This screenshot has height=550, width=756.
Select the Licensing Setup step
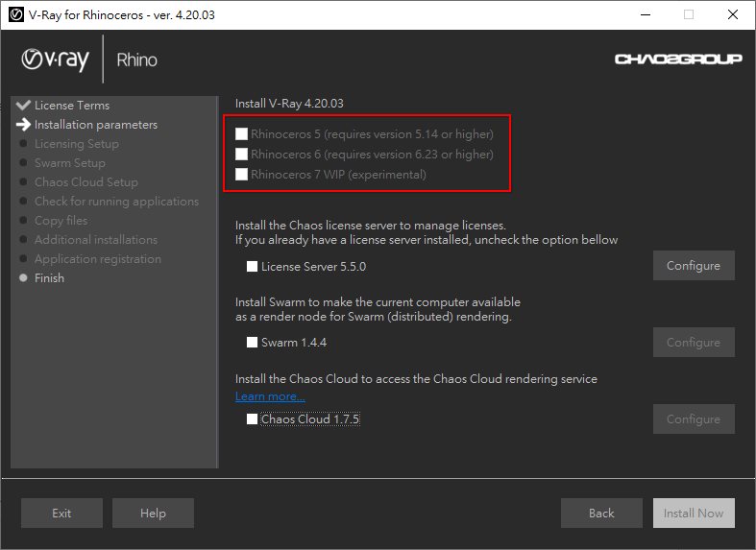point(77,144)
